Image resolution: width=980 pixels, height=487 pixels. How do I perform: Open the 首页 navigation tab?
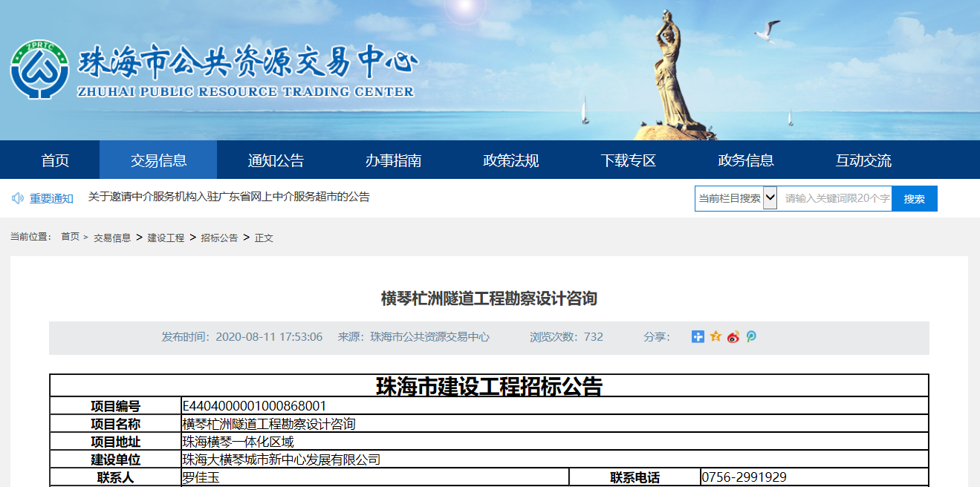click(x=55, y=160)
